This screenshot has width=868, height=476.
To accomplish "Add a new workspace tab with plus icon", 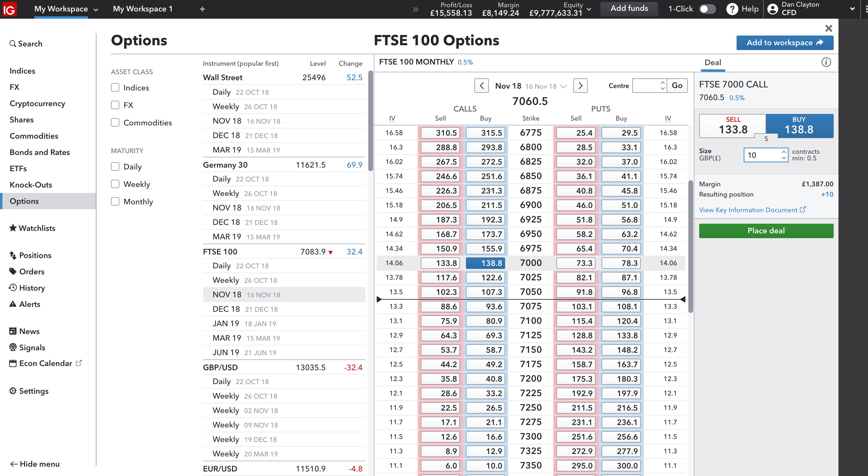I will pos(202,9).
